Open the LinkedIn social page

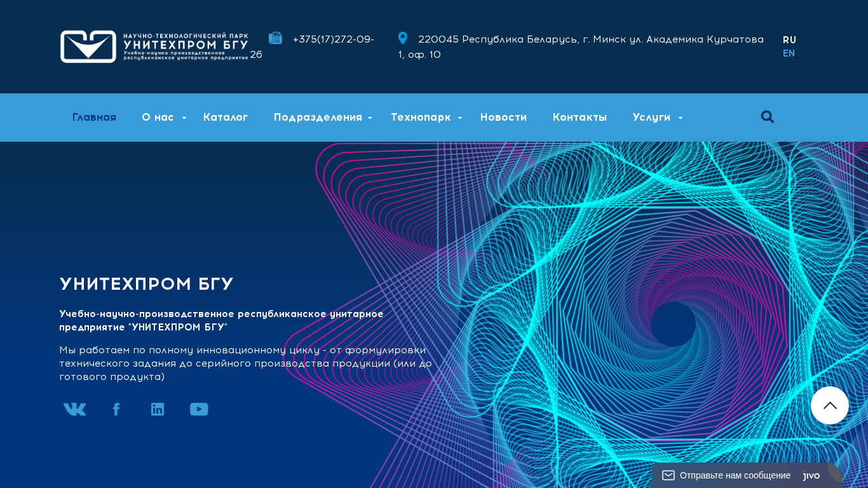(158, 409)
